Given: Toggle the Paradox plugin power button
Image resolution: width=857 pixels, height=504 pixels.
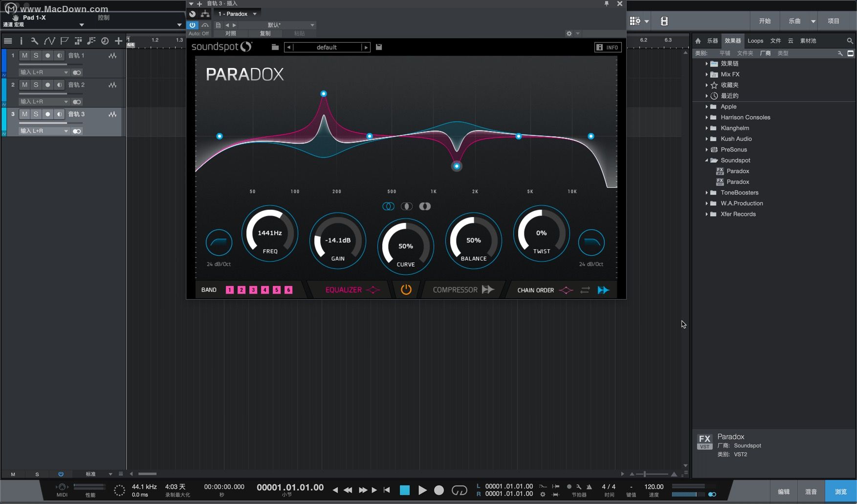Looking at the screenshot, I should pos(192,25).
